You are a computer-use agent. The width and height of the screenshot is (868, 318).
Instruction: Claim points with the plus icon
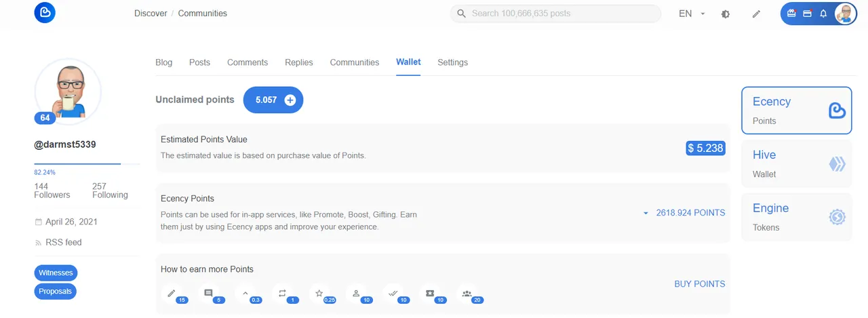(x=290, y=100)
